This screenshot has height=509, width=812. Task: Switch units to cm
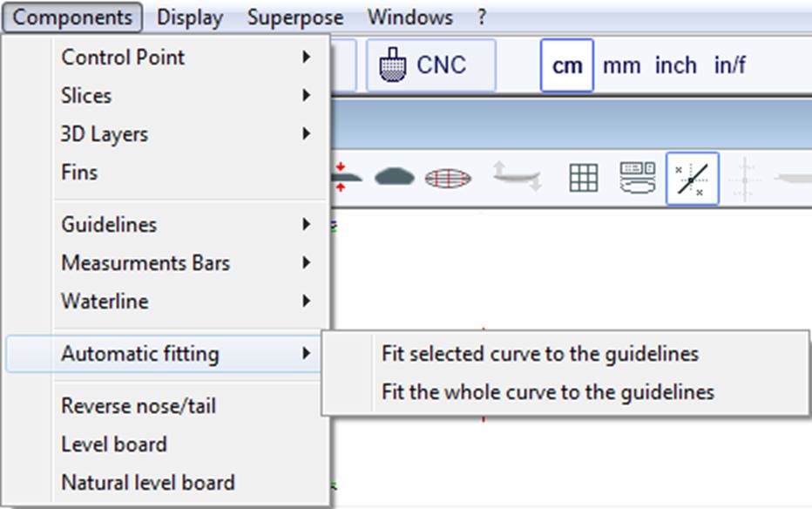567,65
